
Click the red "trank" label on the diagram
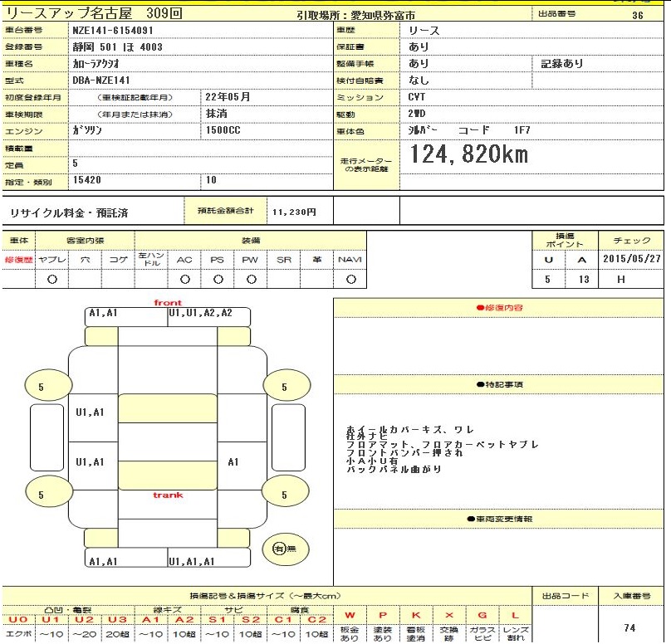click(168, 495)
